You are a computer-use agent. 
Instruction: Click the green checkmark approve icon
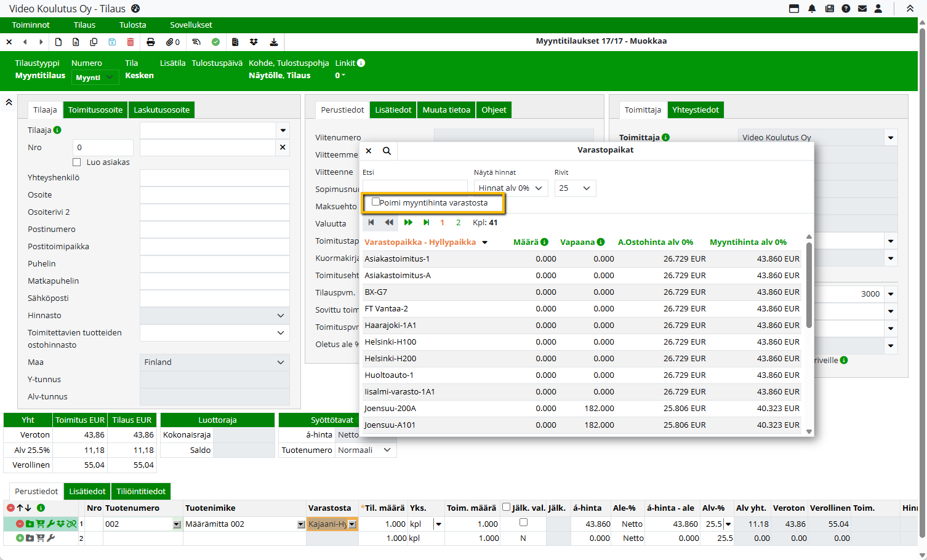tap(215, 42)
